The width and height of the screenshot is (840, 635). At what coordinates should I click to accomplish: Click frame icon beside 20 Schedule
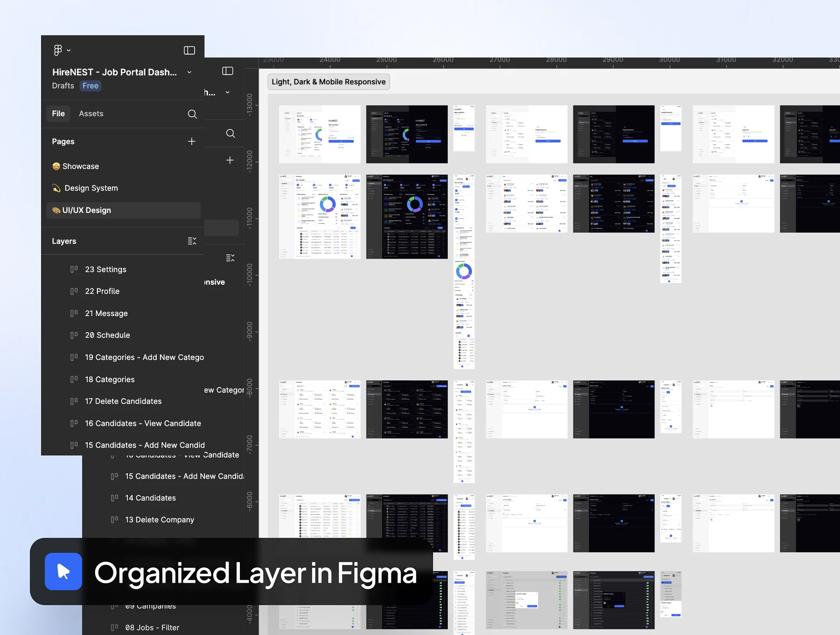pyautogui.click(x=74, y=335)
